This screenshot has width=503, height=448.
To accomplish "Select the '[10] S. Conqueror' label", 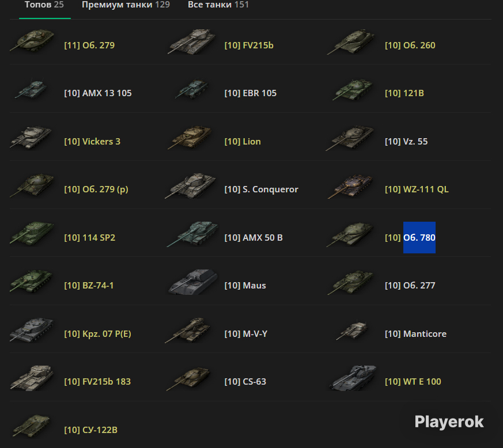I will point(262,189).
